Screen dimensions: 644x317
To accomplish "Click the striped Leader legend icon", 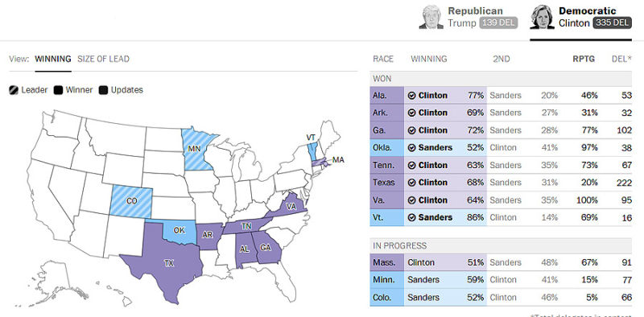I will click(14, 90).
